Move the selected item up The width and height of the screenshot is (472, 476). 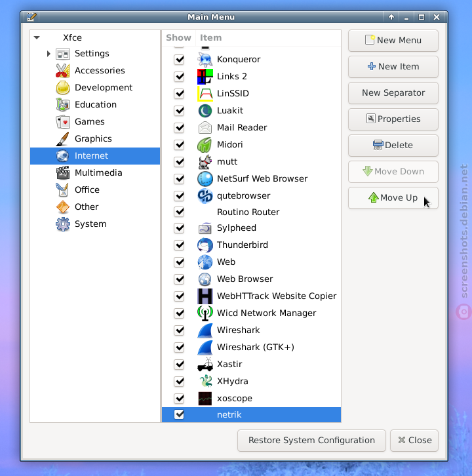tap(393, 197)
